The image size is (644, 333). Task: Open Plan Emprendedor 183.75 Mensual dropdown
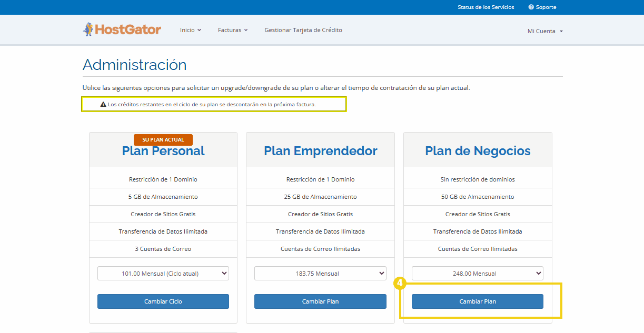point(320,274)
